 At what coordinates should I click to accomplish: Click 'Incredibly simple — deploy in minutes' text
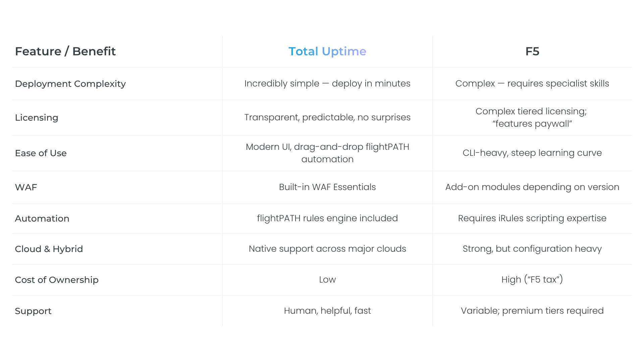pyautogui.click(x=327, y=83)
